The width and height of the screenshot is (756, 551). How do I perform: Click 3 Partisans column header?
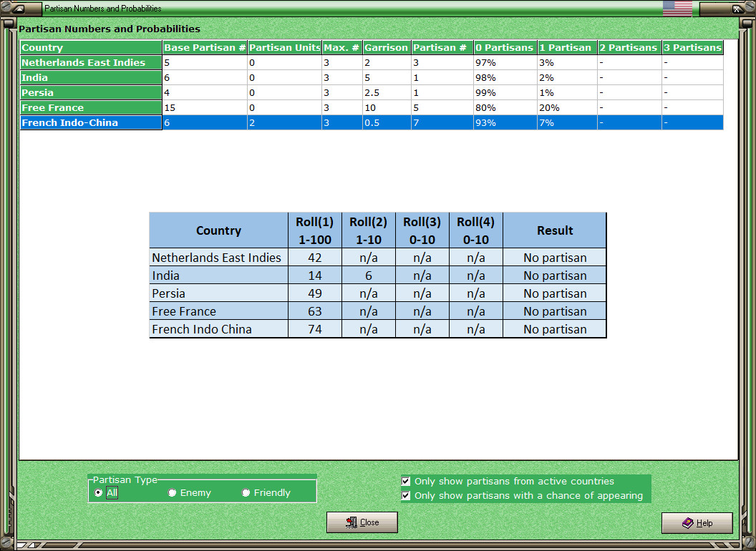click(x=693, y=47)
